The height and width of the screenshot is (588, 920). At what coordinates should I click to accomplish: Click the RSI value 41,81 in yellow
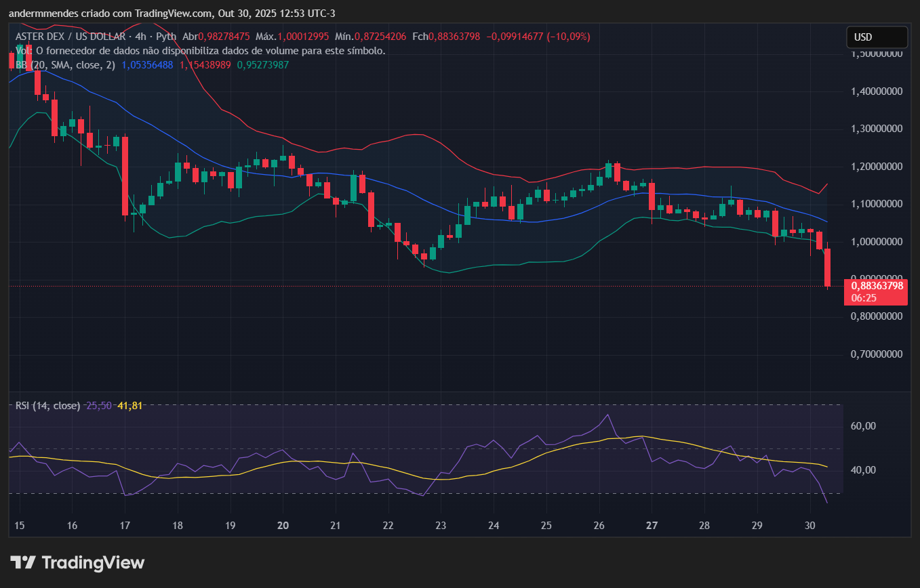tap(130, 405)
